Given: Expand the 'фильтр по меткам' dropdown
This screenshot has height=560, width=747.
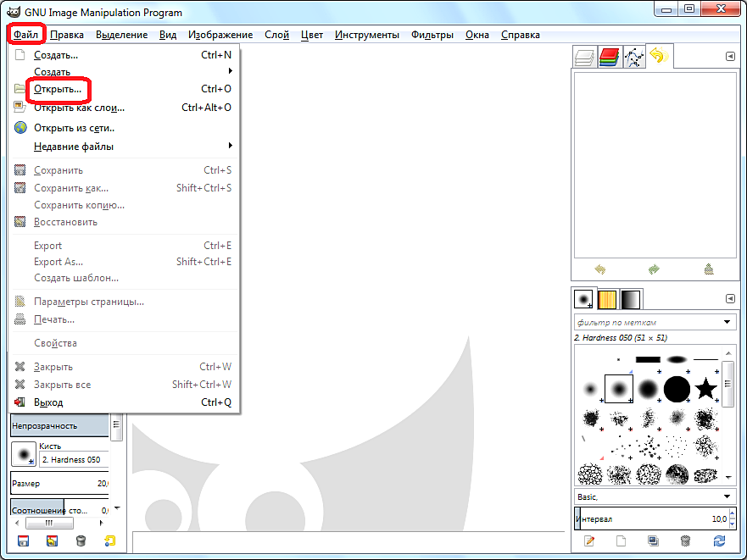Looking at the screenshot, I should pyautogui.click(x=728, y=322).
